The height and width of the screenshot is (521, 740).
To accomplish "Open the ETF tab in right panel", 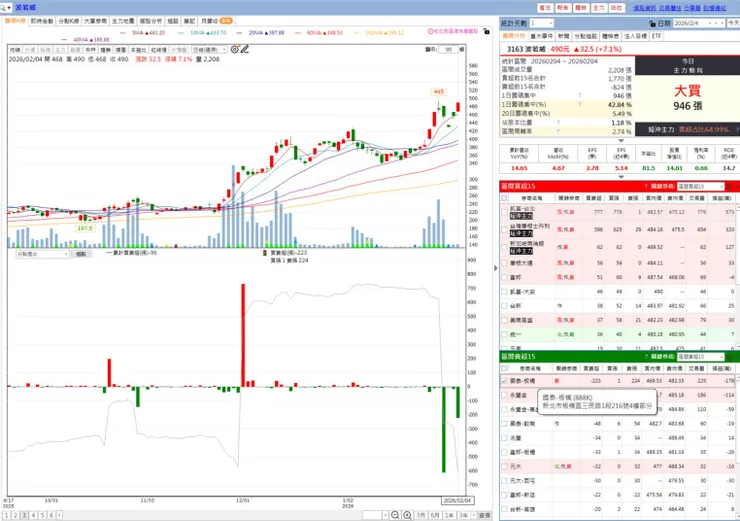I will (x=656, y=36).
